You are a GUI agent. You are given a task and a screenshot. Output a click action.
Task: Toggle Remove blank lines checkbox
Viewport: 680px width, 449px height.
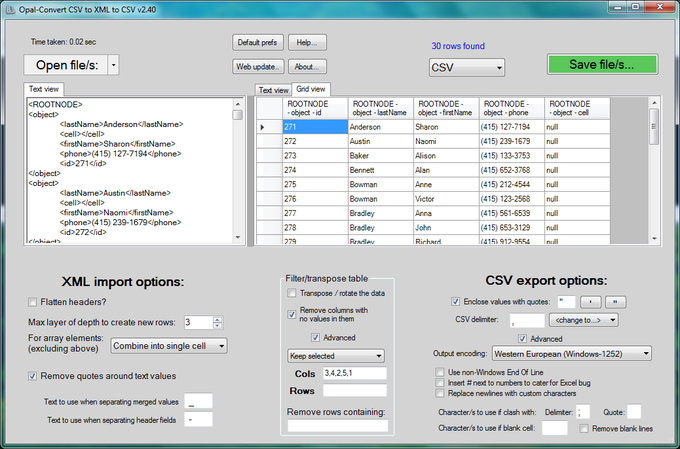(x=584, y=429)
